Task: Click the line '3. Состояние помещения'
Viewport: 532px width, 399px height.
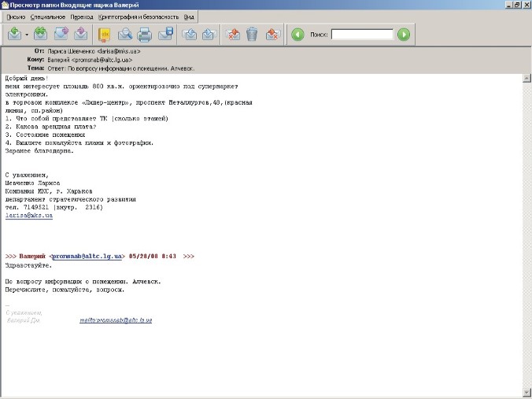Action: [x=45, y=135]
